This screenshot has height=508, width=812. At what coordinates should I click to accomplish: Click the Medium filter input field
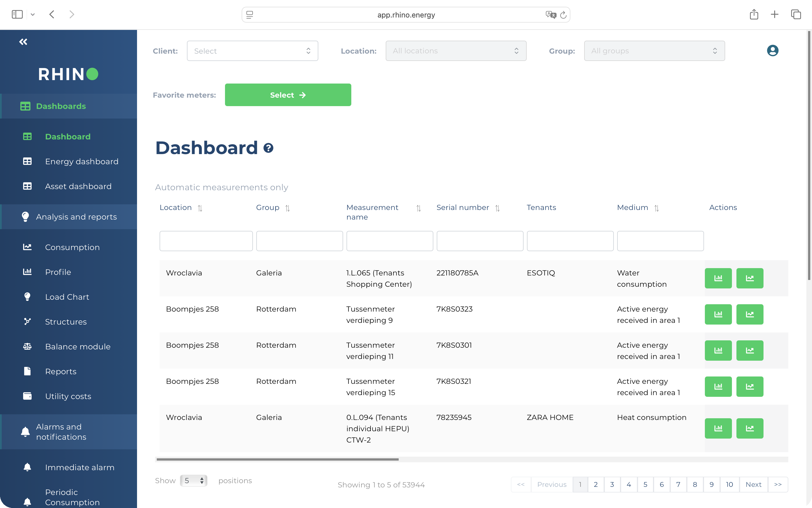tap(660, 241)
